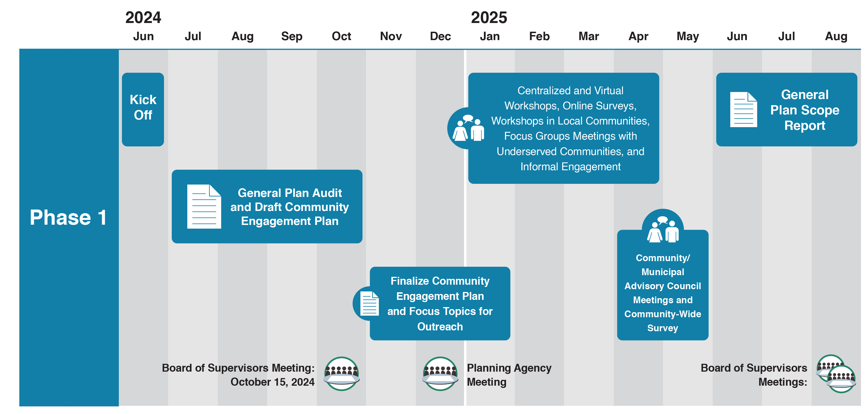
Task: Click the Jun 2024 month header
Action: pyautogui.click(x=144, y=36)
